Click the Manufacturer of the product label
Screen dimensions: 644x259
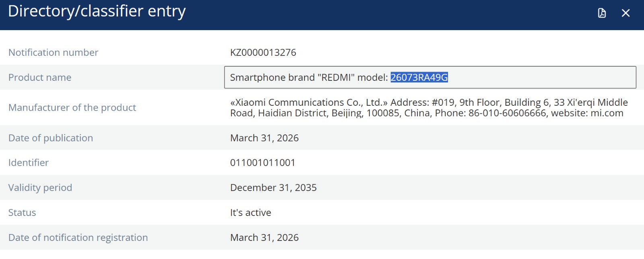[72, 108]
